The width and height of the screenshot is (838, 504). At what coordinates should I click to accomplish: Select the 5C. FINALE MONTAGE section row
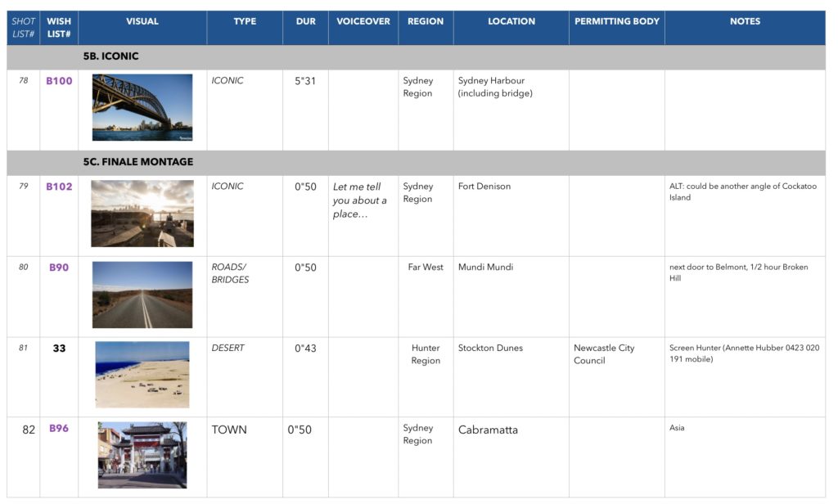point(416,163)
